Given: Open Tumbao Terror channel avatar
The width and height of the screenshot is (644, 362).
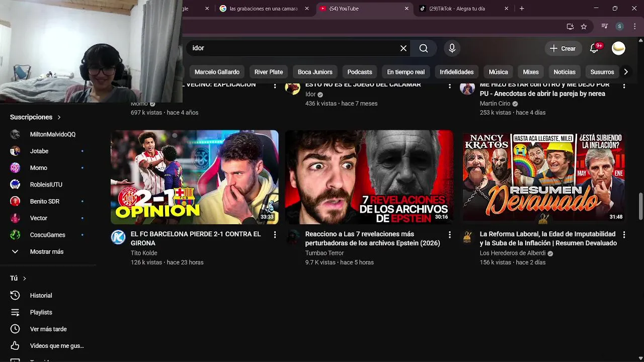Looking at the screenshot, I should pos(293,237).
